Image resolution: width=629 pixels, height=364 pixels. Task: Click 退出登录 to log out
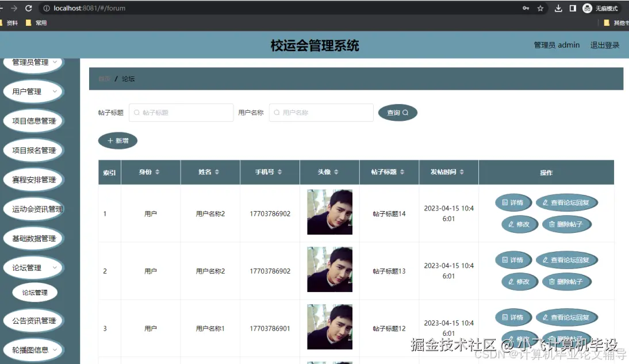pyautogui.click(x=604, y=45)
